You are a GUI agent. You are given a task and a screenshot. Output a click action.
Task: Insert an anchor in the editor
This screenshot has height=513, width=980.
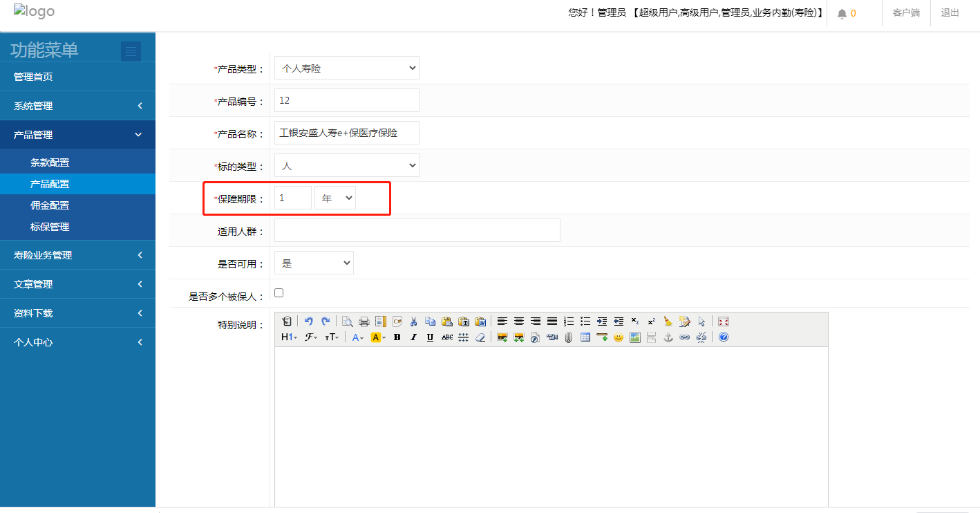tap(668, 337)
